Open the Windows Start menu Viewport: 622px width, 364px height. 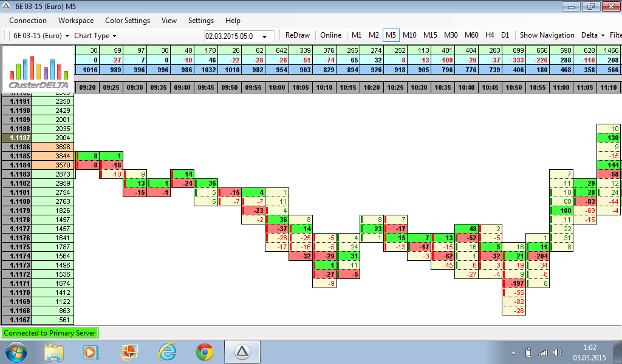16,352
